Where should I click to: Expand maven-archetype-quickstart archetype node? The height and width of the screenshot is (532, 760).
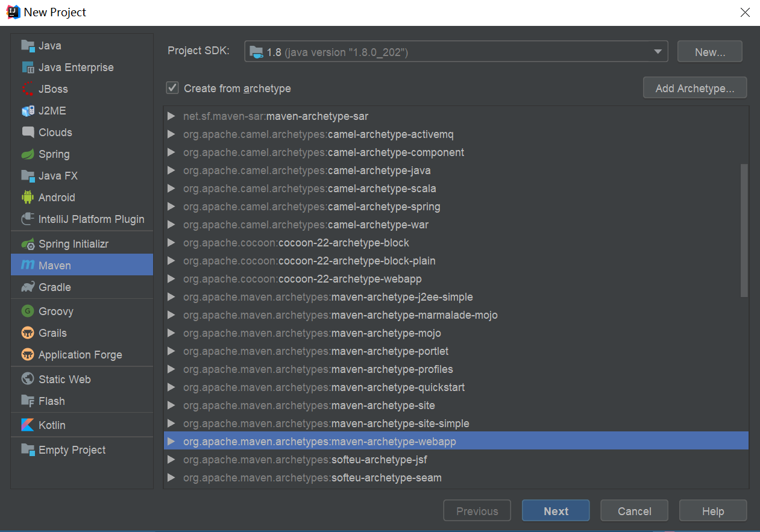(x=171, y=387)
